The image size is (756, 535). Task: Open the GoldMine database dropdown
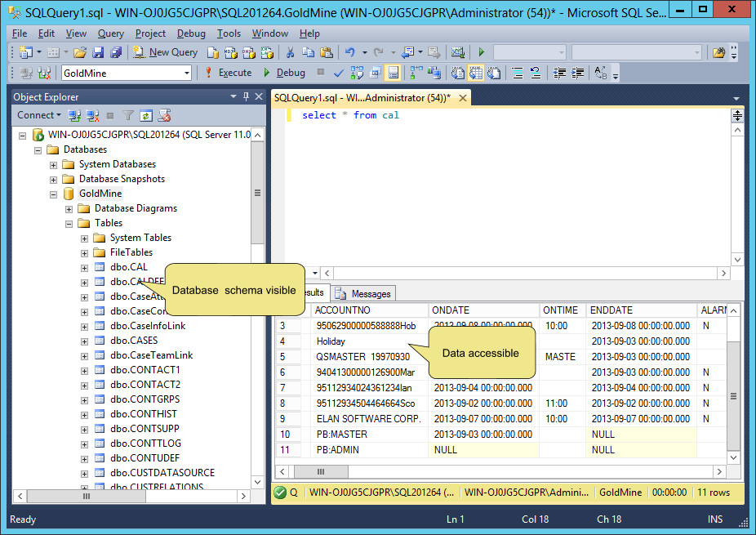[x=187, y=73]
